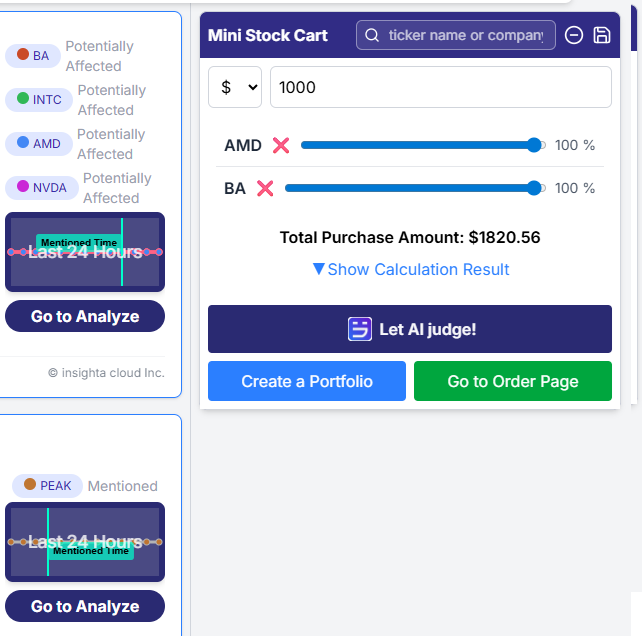Click the BA allocation slider
Screen dimensions: 642x636
[x=412, y=188]
